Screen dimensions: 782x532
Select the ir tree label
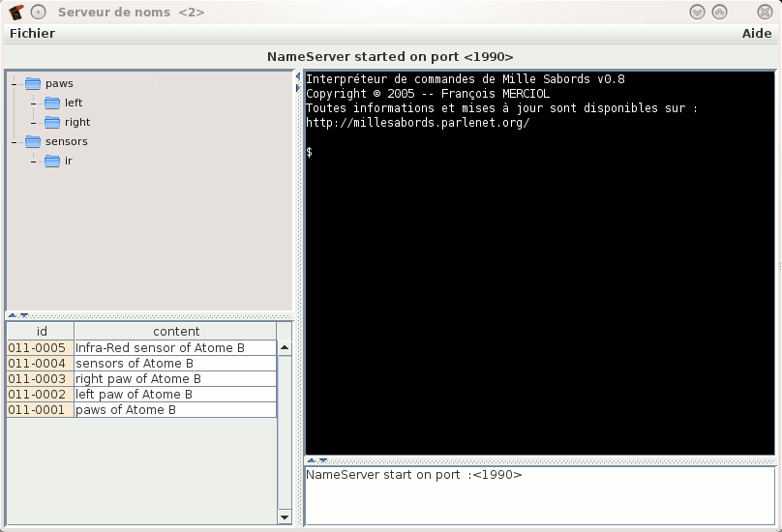click(x=69, y=161)
